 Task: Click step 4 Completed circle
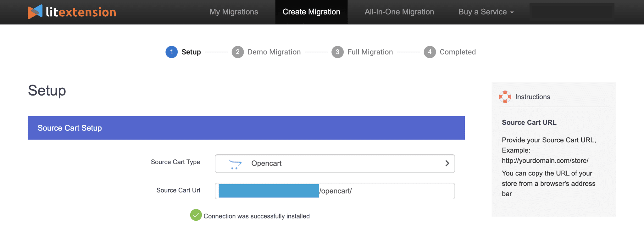pos(430,52)
